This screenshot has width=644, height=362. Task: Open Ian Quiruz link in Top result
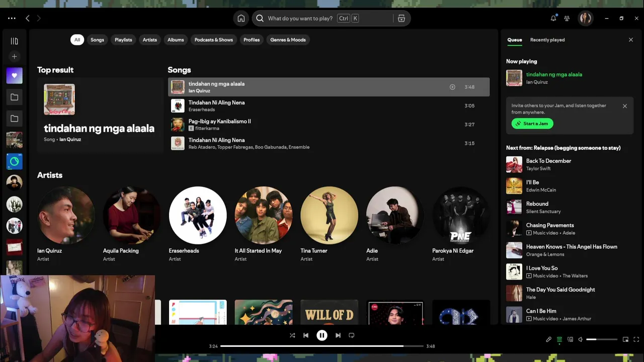(70, 139)
